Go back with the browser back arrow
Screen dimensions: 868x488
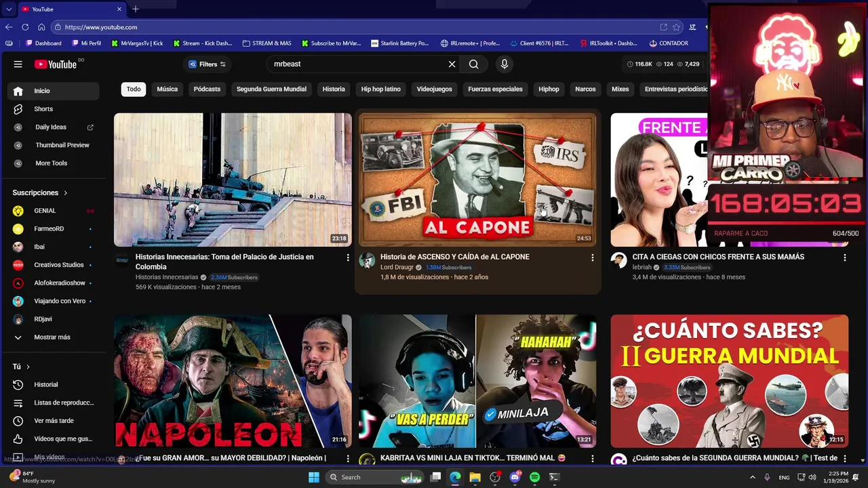pyautogui.click(x=9, y=27)
